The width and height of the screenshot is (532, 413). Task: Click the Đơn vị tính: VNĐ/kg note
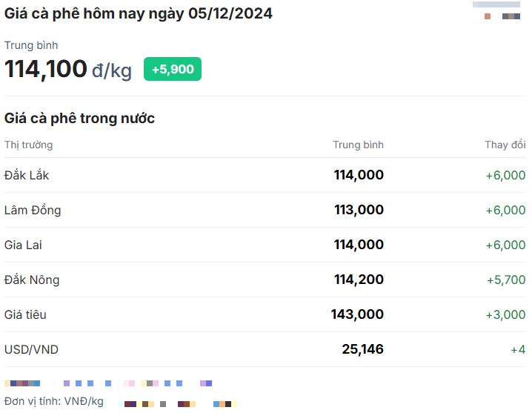click(54, 401)
